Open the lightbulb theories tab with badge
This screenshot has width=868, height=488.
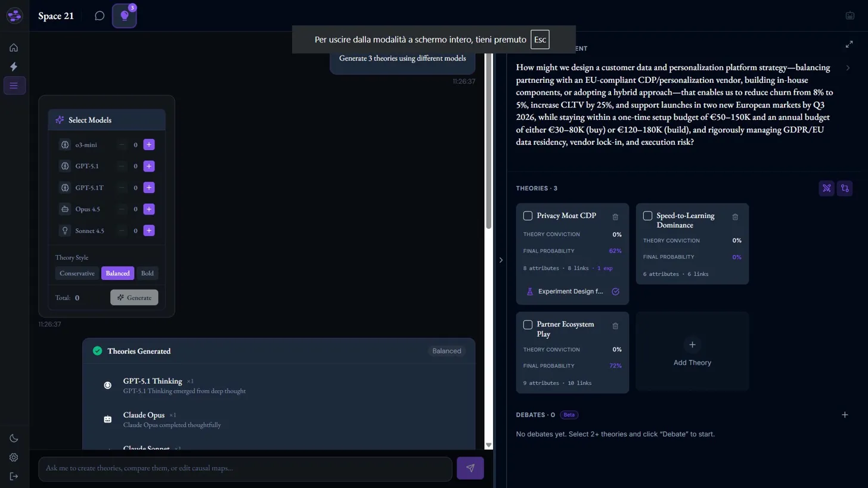(x=125, y=16)
